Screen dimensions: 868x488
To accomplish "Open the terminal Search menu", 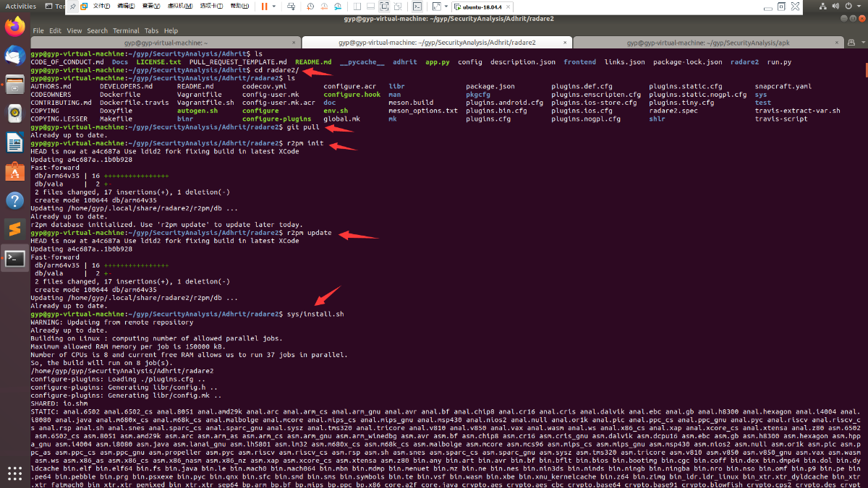I will pos(98,31).
